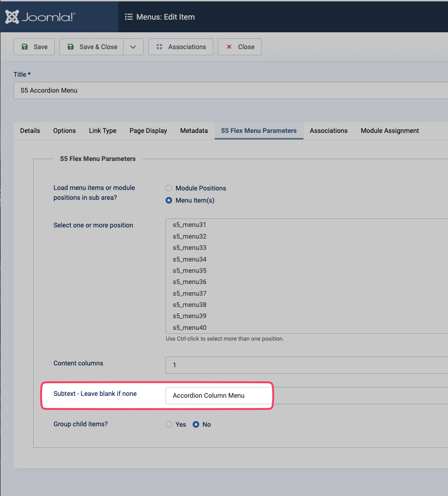Choose No for Group child items

click(x=196, y=424)
